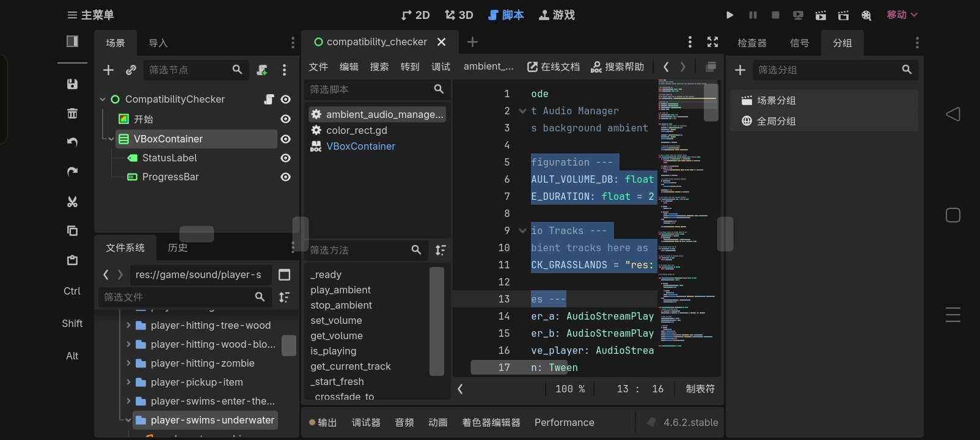Click the remote deploy icon
Image resolution: width=980 pixels, height=440 pixels.
(x=798, y=15)
